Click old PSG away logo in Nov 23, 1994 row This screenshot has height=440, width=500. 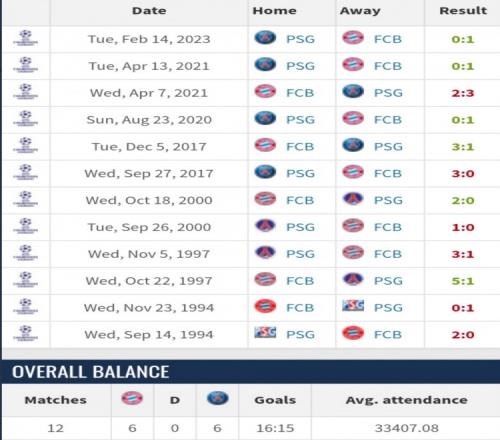point(353,306)
